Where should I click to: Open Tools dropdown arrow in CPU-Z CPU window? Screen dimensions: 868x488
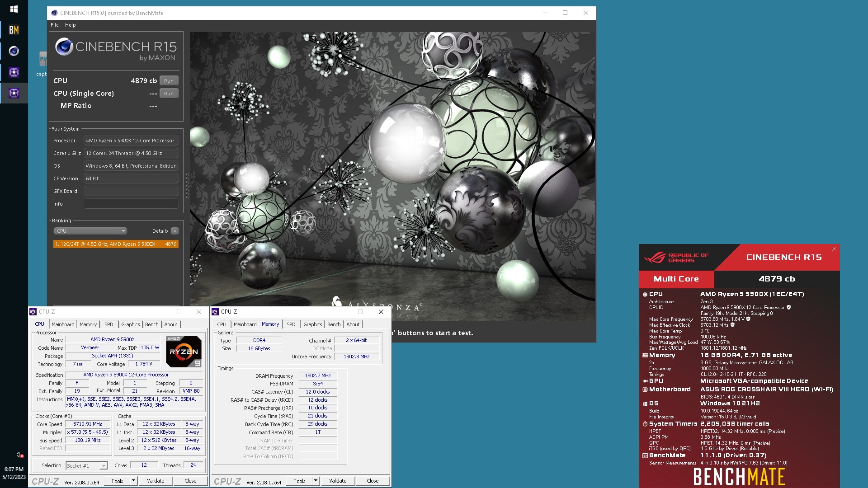click(133, 481)
